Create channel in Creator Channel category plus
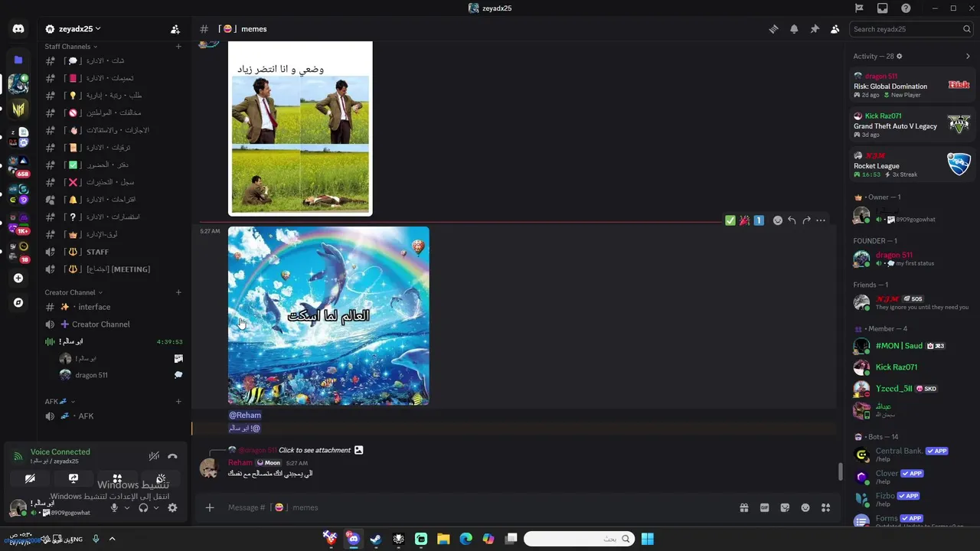 point(178,292)
